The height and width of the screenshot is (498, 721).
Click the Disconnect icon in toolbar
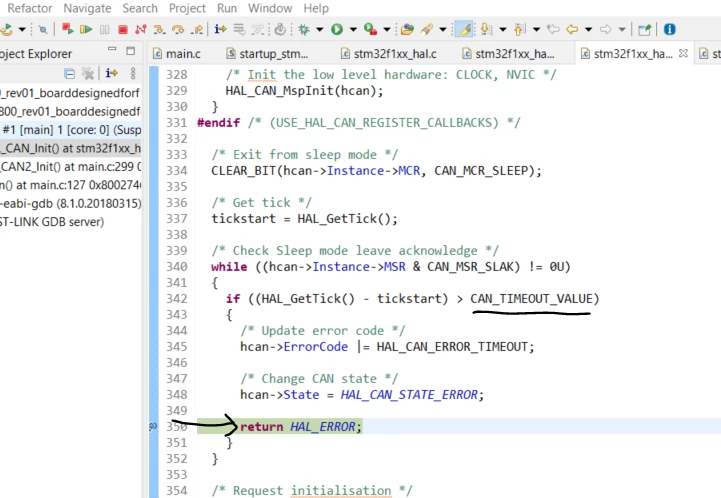point(141,30)
